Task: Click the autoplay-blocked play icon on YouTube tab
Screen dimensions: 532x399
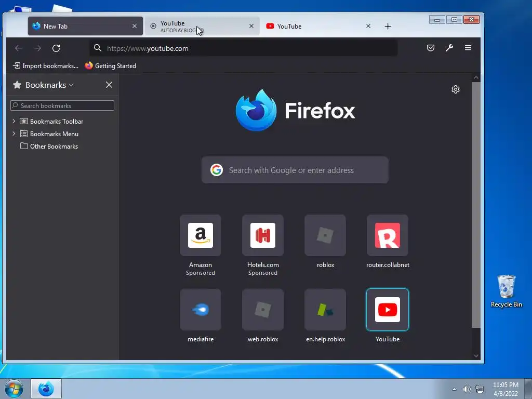Action: 153,26
